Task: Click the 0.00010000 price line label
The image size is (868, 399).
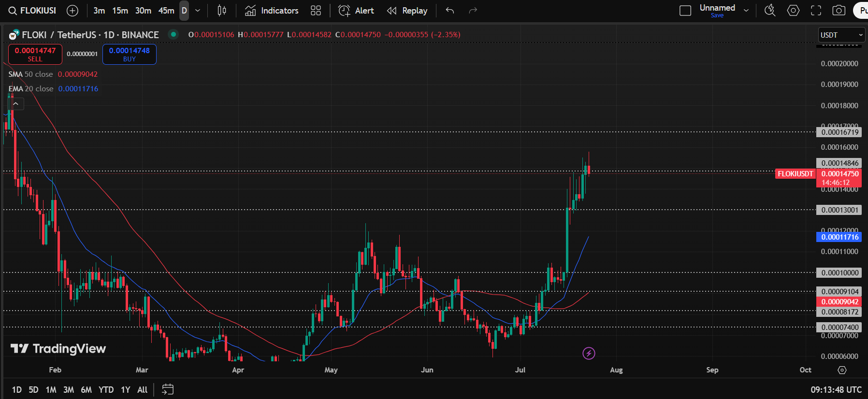Action: (840, 273)
